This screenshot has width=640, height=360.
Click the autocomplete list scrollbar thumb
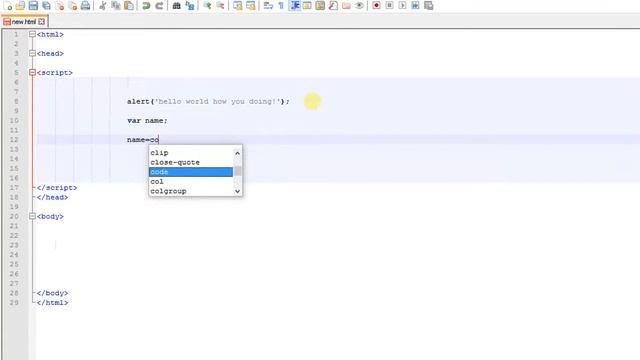(x=238, y=171)
